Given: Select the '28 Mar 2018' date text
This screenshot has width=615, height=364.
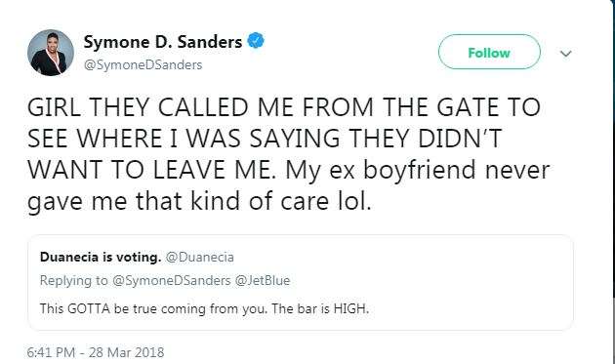Looking at the screenshot, I should tap(126, 352).
